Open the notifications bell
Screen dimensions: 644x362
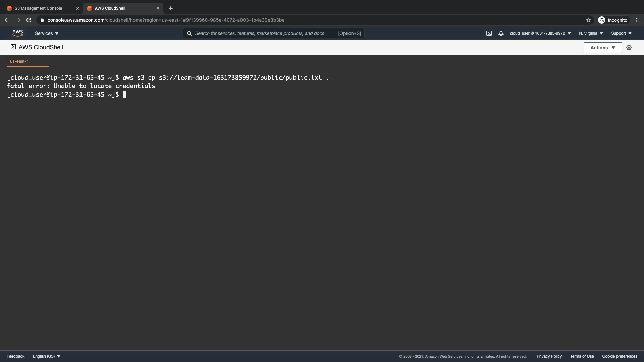[501, 33]
